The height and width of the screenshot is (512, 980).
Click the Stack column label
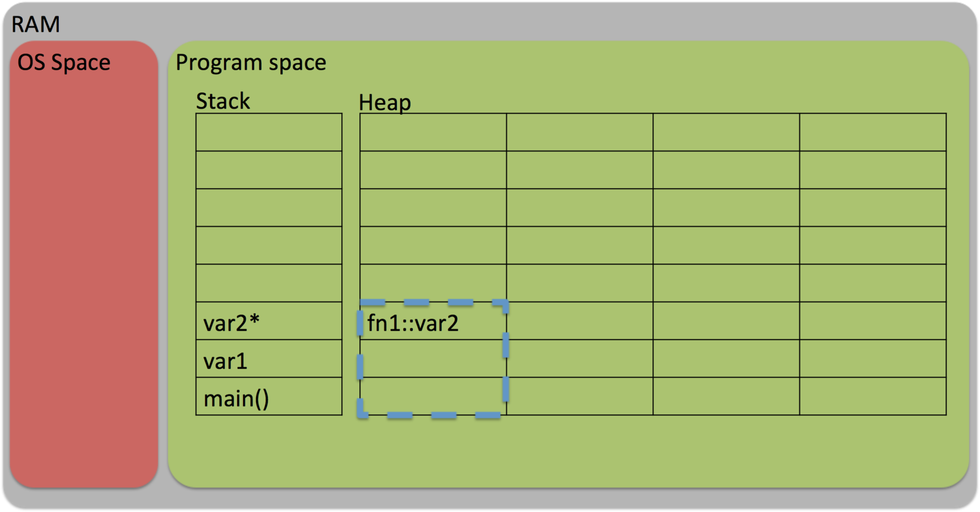pyautogui.click(x=222, y=101)
